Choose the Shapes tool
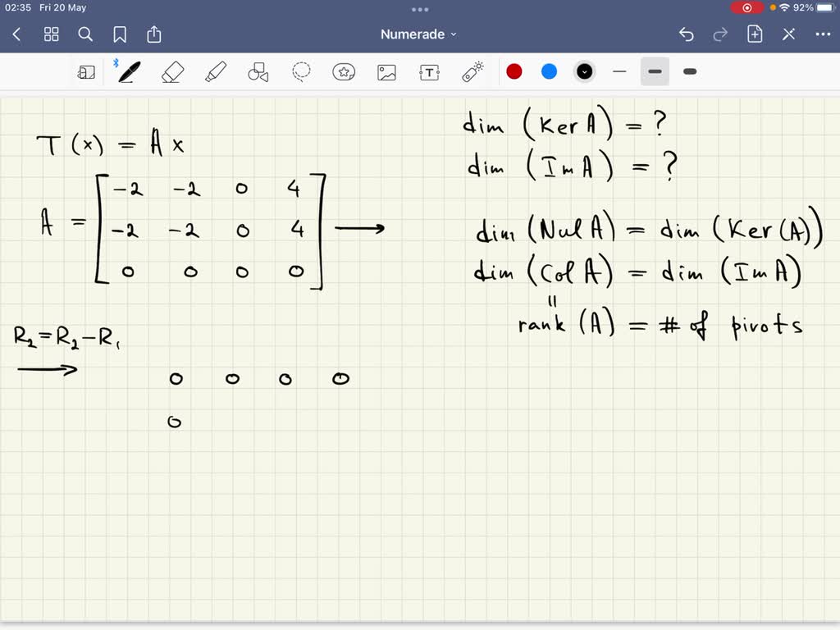This screenshot has height=630, width=840. pyautogui.click(x=258, y=72)
